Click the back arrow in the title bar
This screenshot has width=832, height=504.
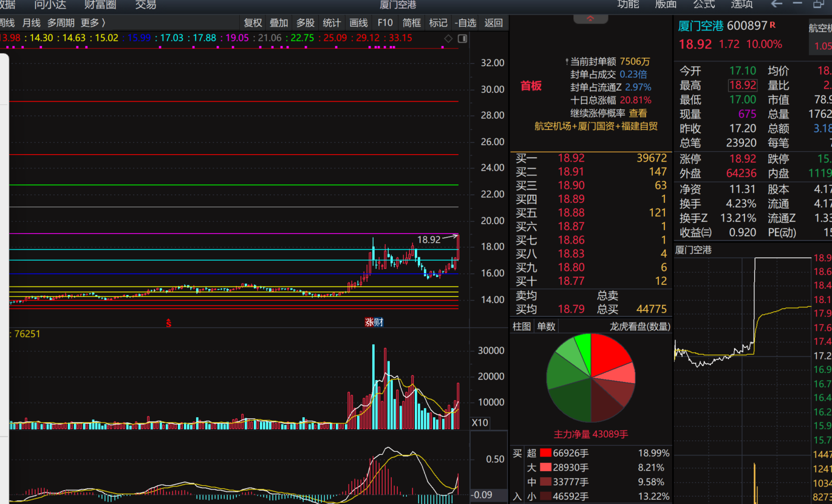click(776, 4)
